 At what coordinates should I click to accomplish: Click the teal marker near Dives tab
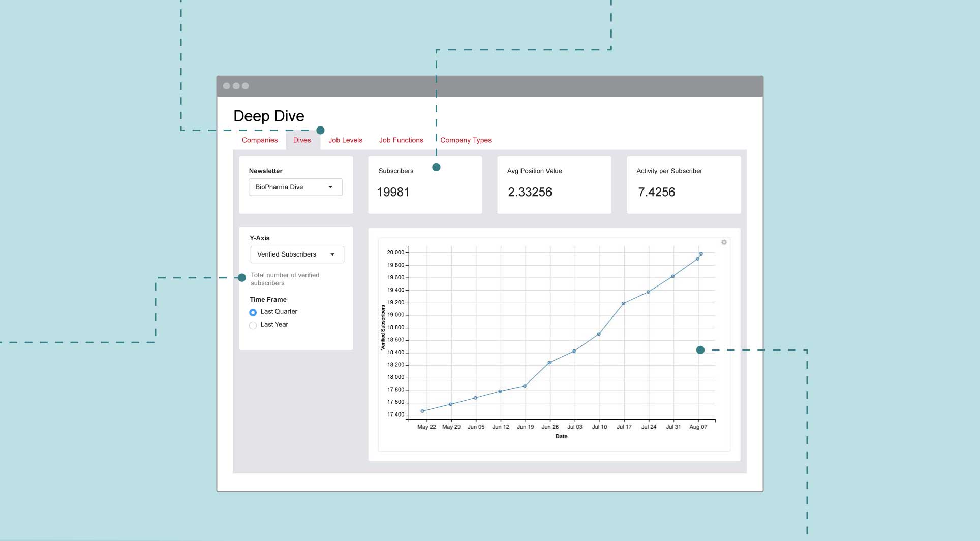pyautogui.click(x=320, y=131)
